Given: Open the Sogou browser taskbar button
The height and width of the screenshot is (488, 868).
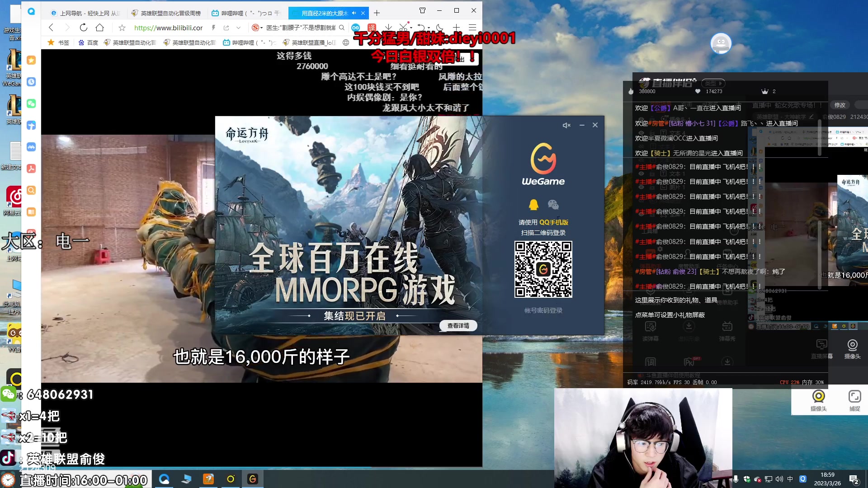Looking at the screenshot, I should (164, 479).
